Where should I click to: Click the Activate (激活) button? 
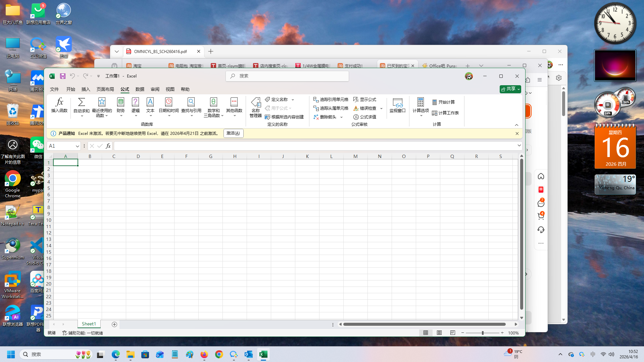233,134
